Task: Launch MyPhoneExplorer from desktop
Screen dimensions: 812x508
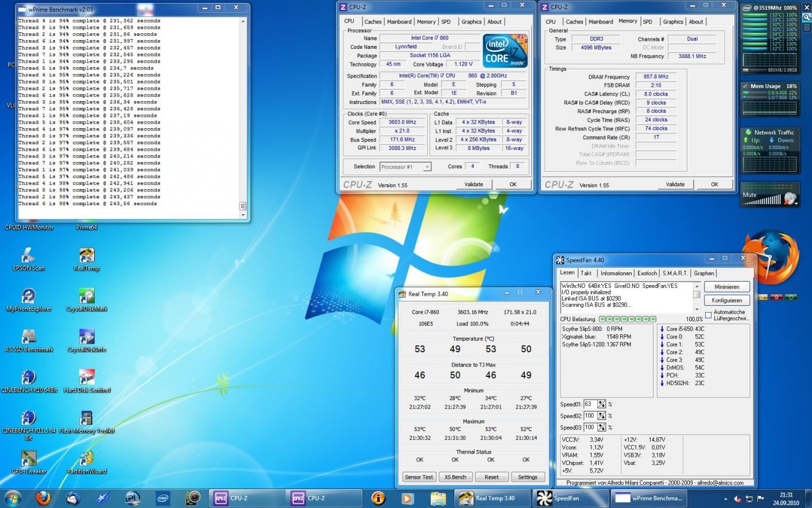Action: [29, 300]
